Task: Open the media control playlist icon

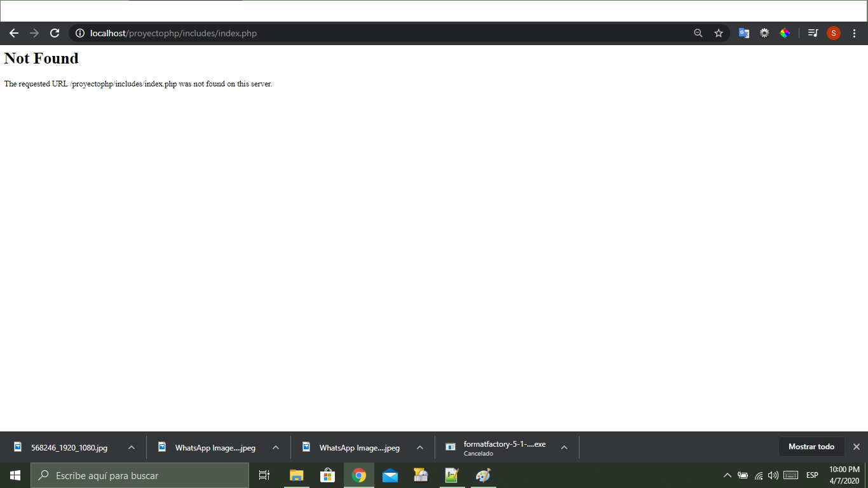Action: click(813, 33)
